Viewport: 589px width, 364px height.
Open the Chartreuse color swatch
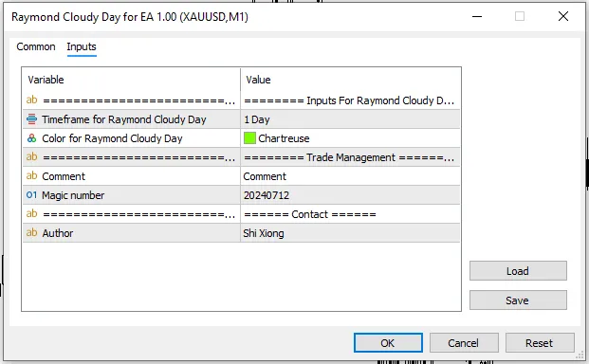click(x=249, y=138)
